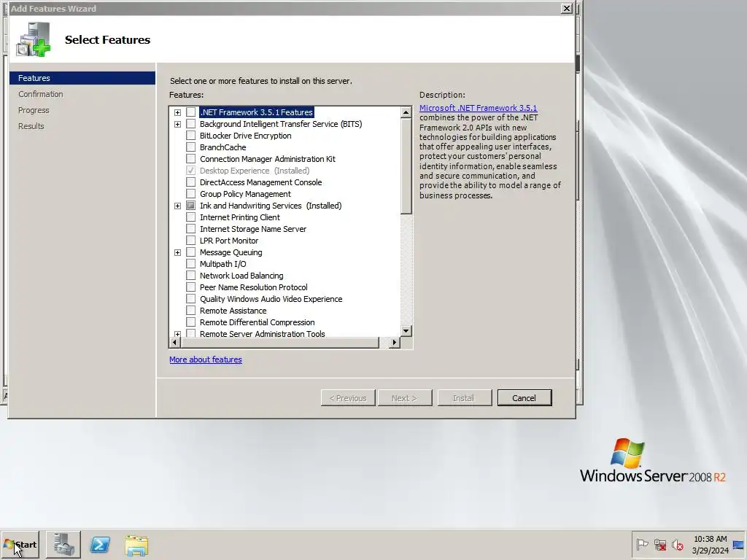Select DirectAccess Management Console checkbox
The image size is (747, 560).
(x=190, y=182)
